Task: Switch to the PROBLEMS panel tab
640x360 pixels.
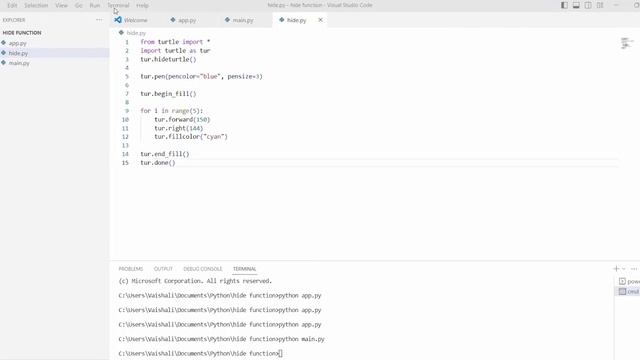Action: pos(131,269)
